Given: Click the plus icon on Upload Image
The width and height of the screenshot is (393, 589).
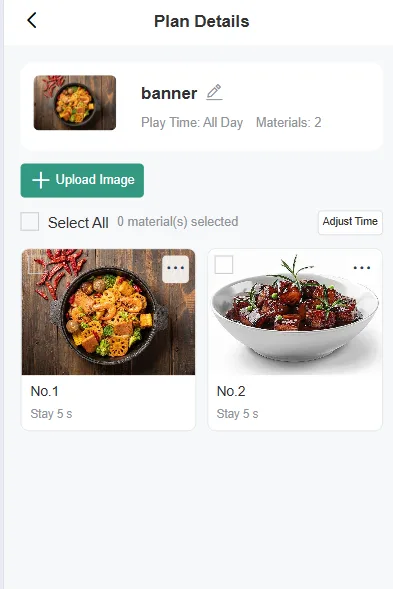Looking at the screenshot, I should 41,180.
